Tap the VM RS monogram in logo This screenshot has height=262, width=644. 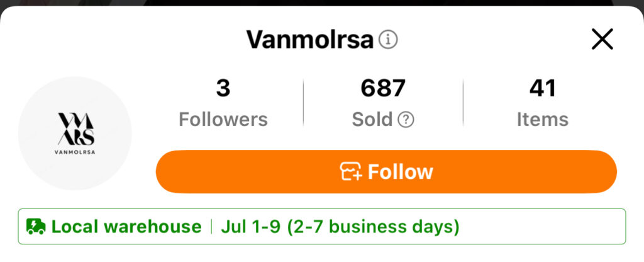click(75, 129)
